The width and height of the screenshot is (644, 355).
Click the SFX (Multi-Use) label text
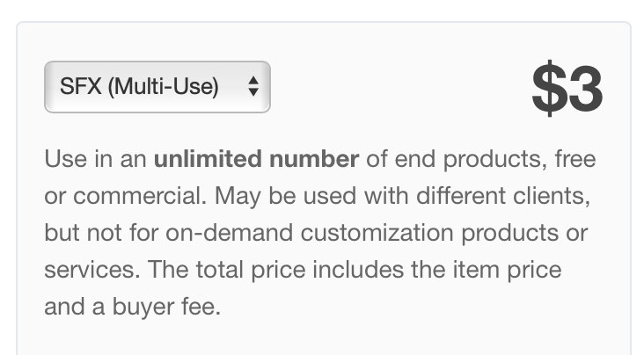pyautogui.click(x=139, y=87)
